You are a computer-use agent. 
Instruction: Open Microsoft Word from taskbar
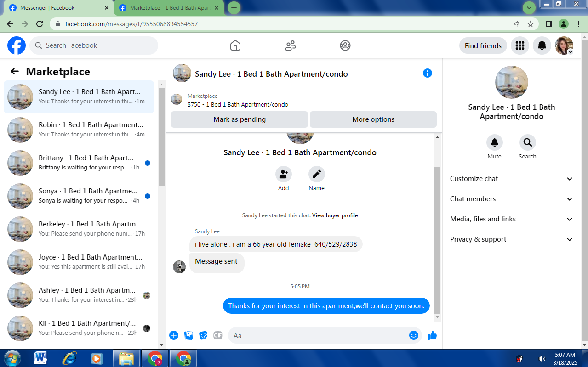(40, 358)
